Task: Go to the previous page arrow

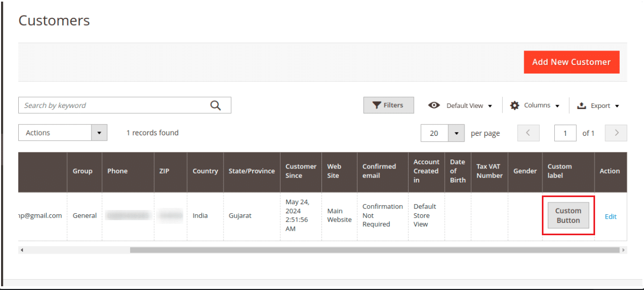Action: (x=528, y=133)
